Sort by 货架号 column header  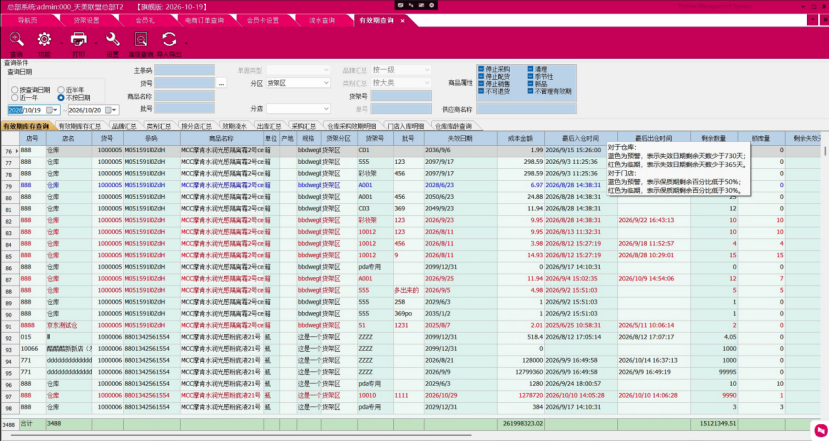[375, 139]
